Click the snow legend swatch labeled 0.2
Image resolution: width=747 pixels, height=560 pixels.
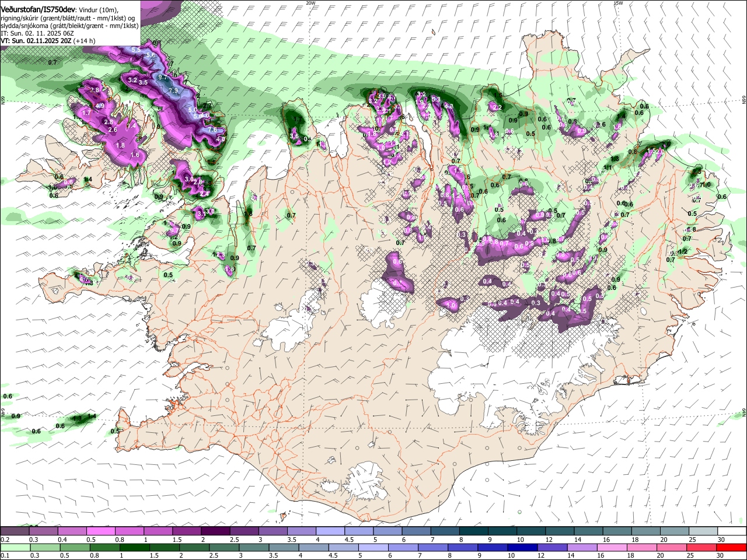point(15,531)
